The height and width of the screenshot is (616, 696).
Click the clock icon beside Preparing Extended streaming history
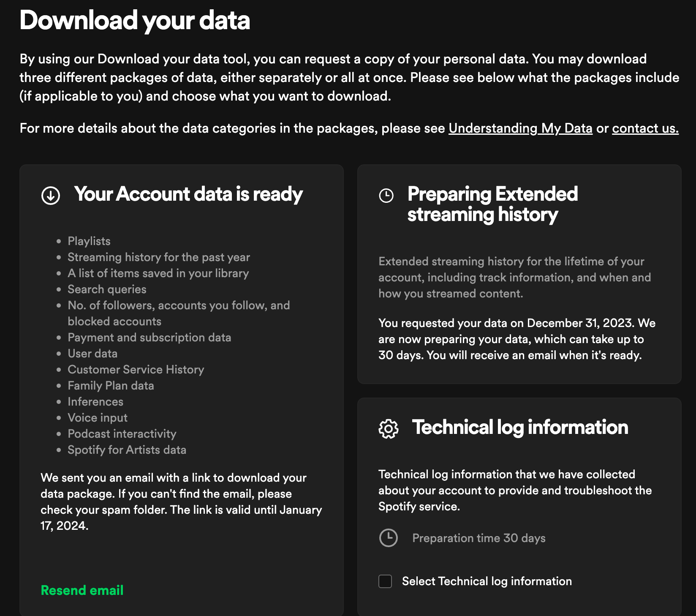click(x=386, y=196)
